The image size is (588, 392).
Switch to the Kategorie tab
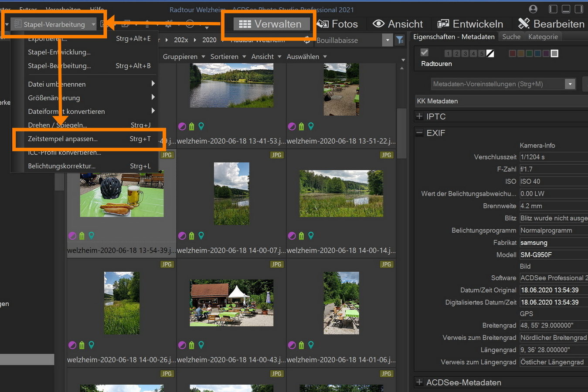point(543,37)
